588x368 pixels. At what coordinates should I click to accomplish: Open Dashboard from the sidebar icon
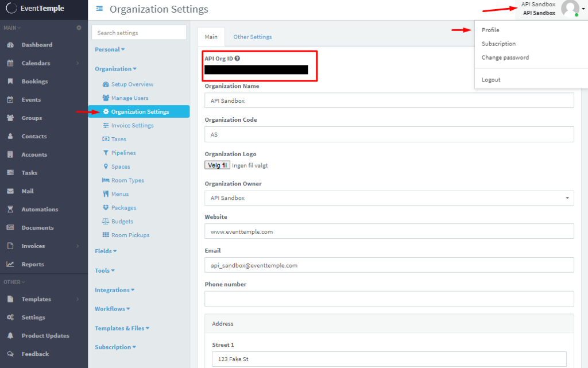click(x=10, y=45)
